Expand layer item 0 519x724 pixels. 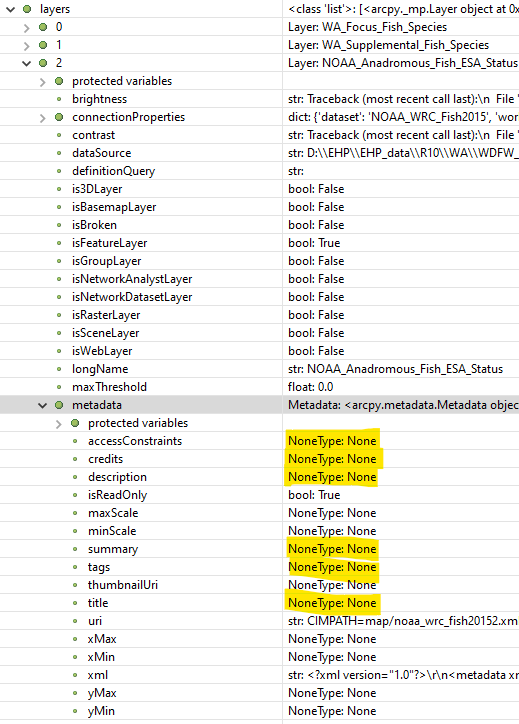point(26,28)
